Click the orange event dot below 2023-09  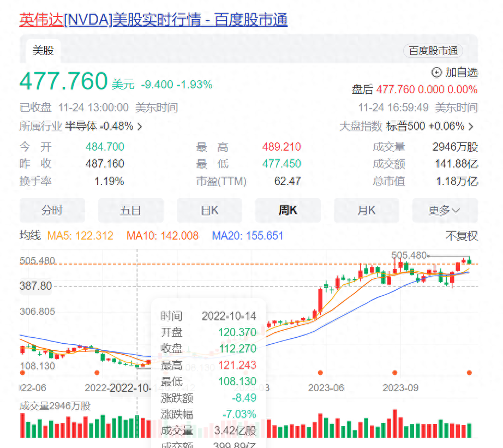click(394, 373)
